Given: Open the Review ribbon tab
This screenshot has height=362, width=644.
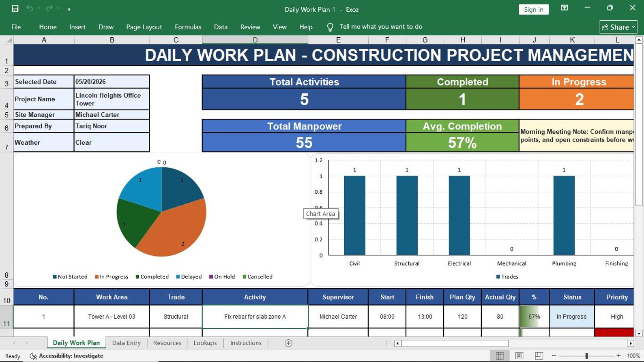Looking at the screenshot, I should tap(250, 27).
